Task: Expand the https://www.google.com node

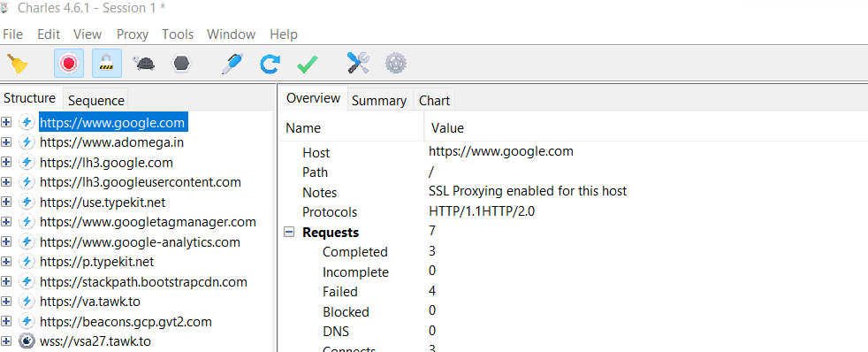Action: point(6,122)
